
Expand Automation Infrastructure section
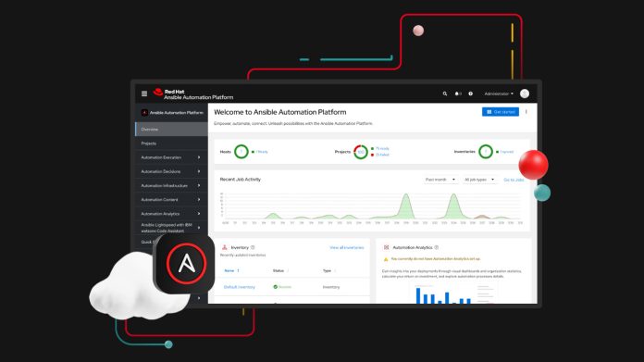pos(171,186)
